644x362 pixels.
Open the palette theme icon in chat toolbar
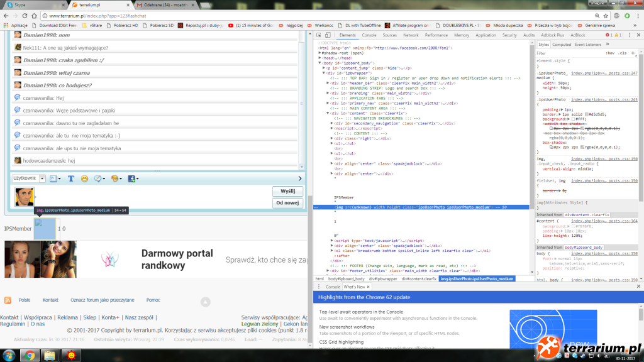click(116, 178)
